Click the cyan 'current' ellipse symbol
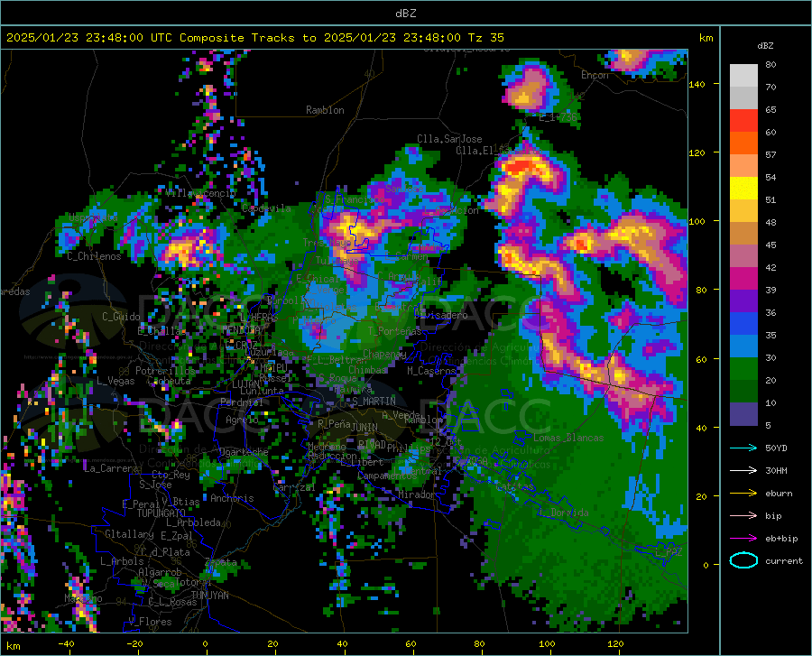Image resolution: width=812 pixels, height=656 pixels. coord(743,560)
